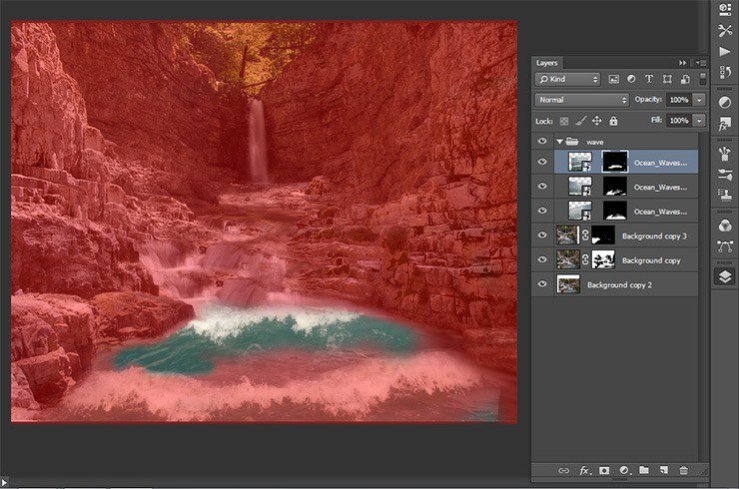The image size is (739, 489).
Task: Click the link layers icon at panel bottom
Action: (563, 470)
